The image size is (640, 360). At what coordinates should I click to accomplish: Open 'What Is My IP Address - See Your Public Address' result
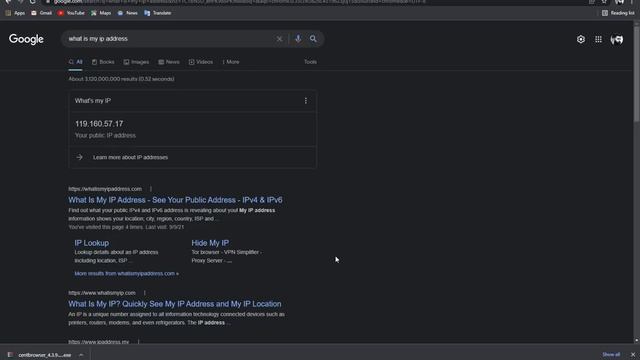[x=175, y=200]
